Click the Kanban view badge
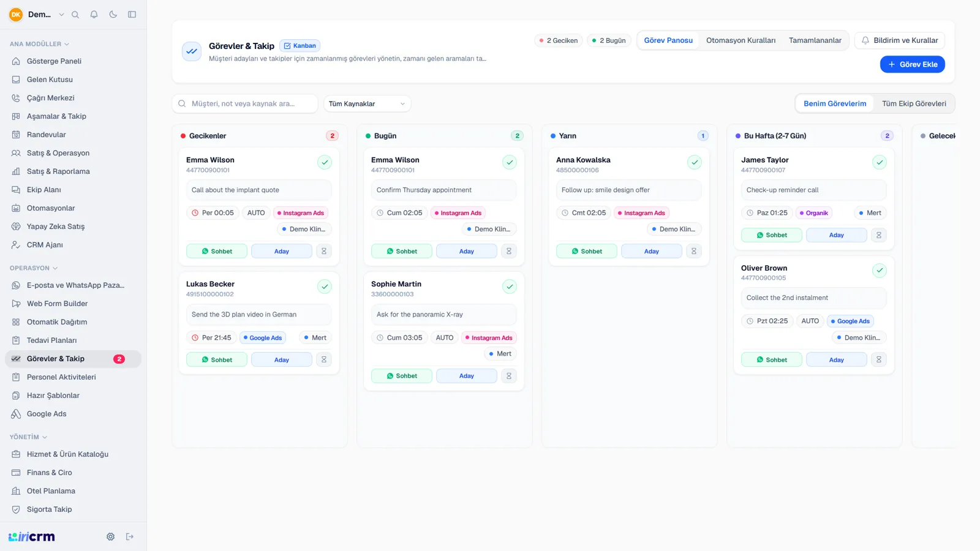This screenshot has height=551, width=980. 300,46
